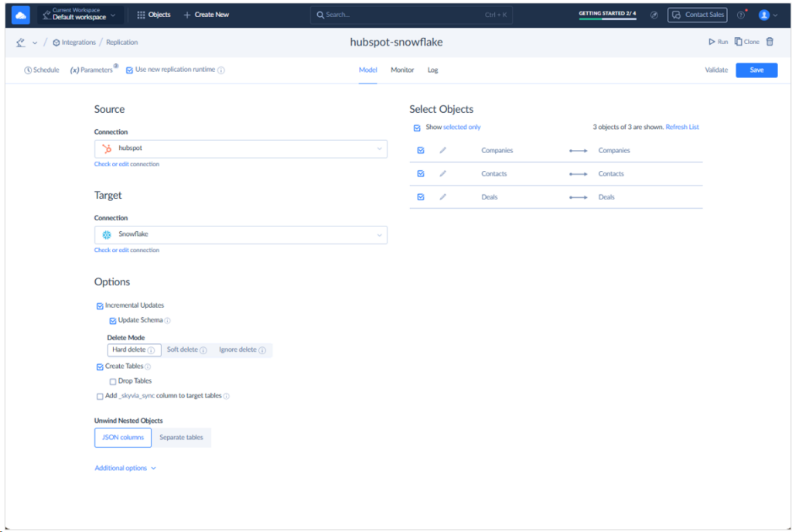The image size is (792, 532).
Task: Click the Companies mapping arrow
Action: pos(578,151)
